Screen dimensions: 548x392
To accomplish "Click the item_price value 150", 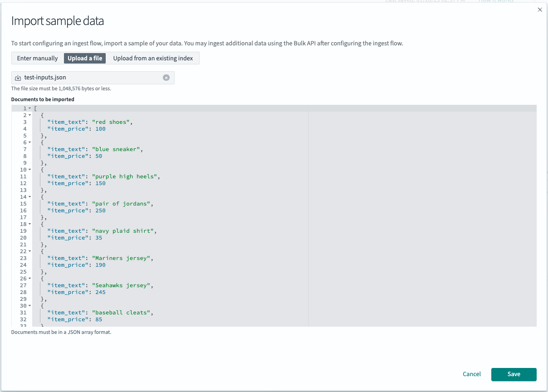I will coord(100,183).
